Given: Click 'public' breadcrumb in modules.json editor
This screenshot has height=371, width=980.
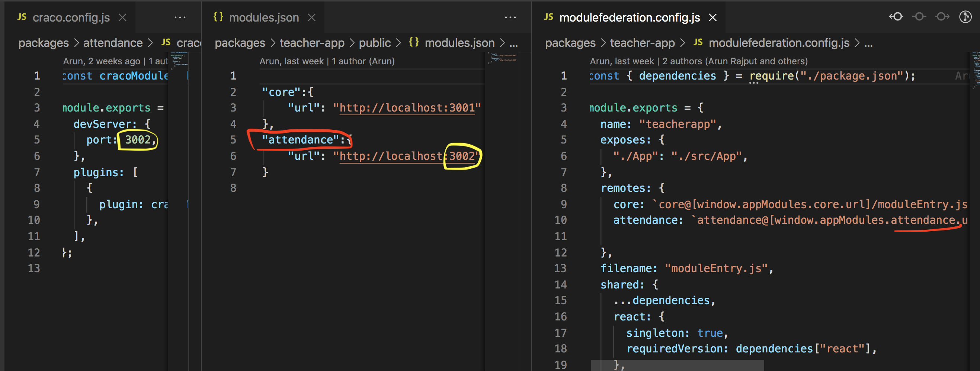Looking at the screenshot, I should (x=375, y=43).
